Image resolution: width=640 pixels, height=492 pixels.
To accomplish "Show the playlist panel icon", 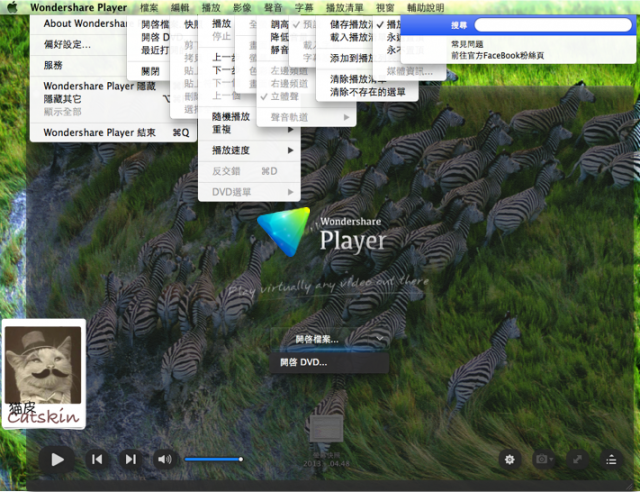I will [611, 460].
